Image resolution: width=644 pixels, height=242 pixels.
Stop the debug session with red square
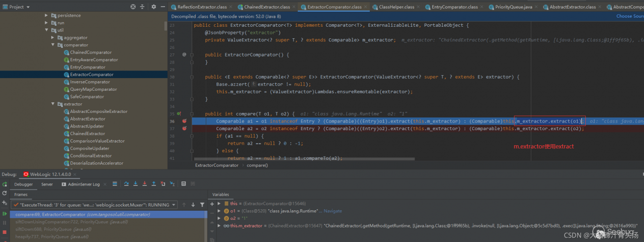pyautogui.click(x=5, y=232)
